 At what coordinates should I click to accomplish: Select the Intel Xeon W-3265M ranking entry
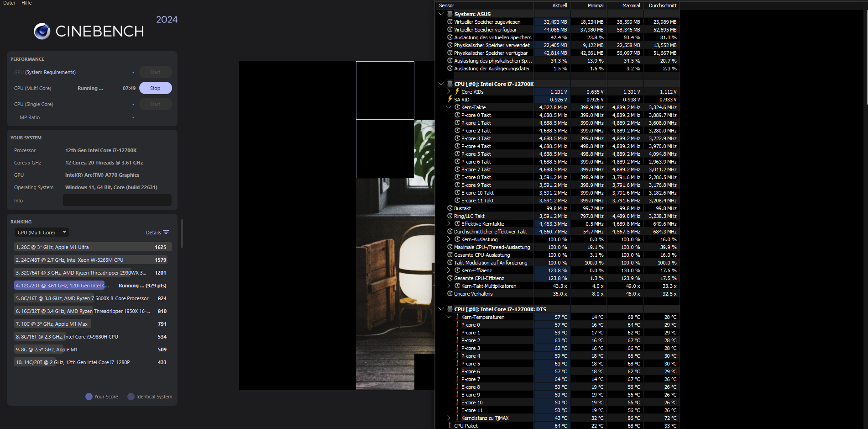click(93, 260)
